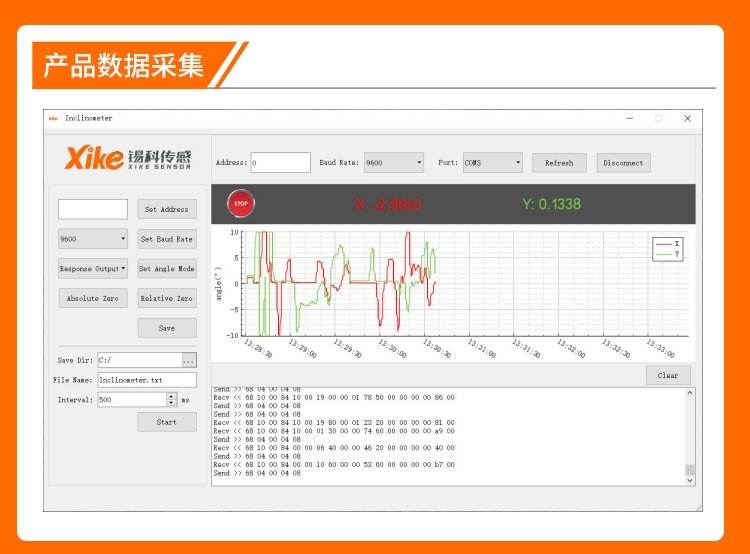Click the File Name input field
The height and width of the screenshot is (554, 750).
click(x=147, y=380)
